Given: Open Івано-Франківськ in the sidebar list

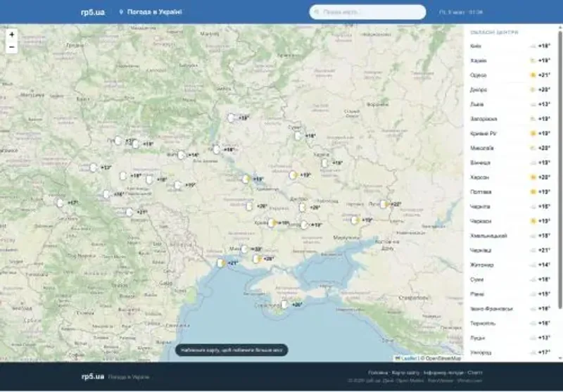Looking at the screenshot, I should click(510, 309).
